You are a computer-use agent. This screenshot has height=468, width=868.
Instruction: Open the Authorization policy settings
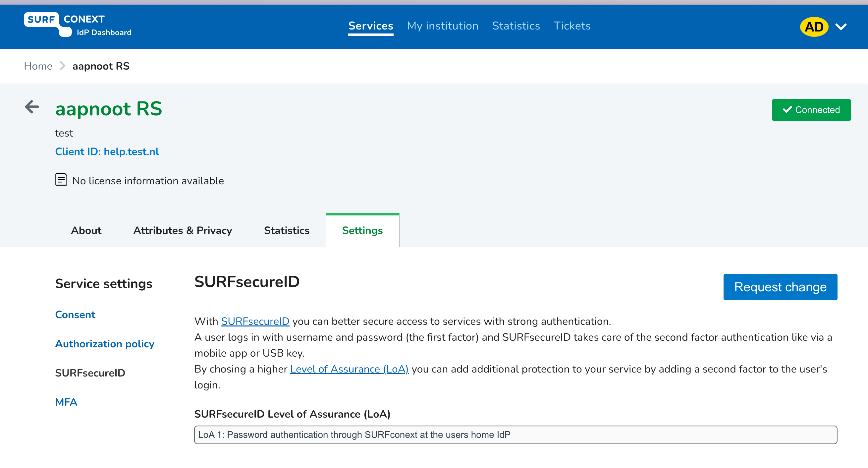pyautogui.click(x=105, y=344)
